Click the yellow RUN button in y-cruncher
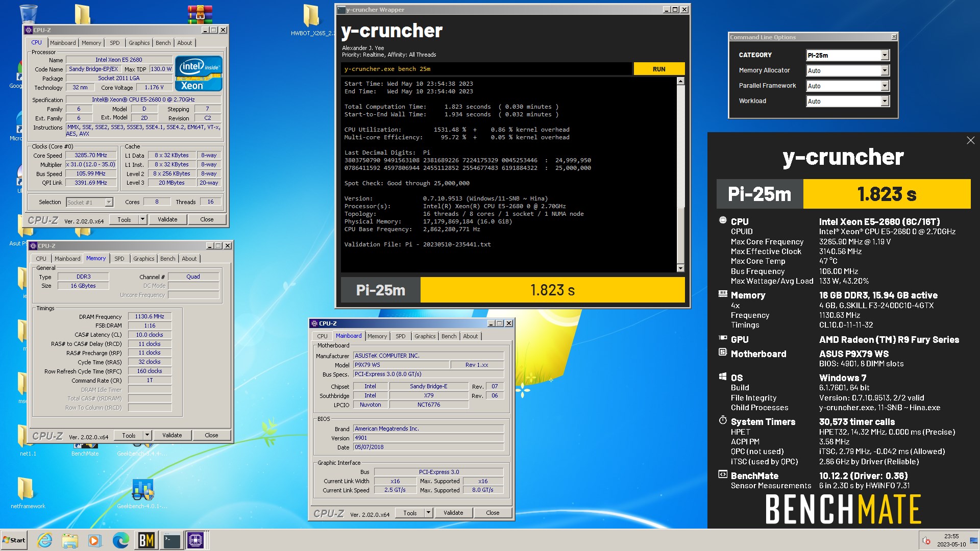 659,69
